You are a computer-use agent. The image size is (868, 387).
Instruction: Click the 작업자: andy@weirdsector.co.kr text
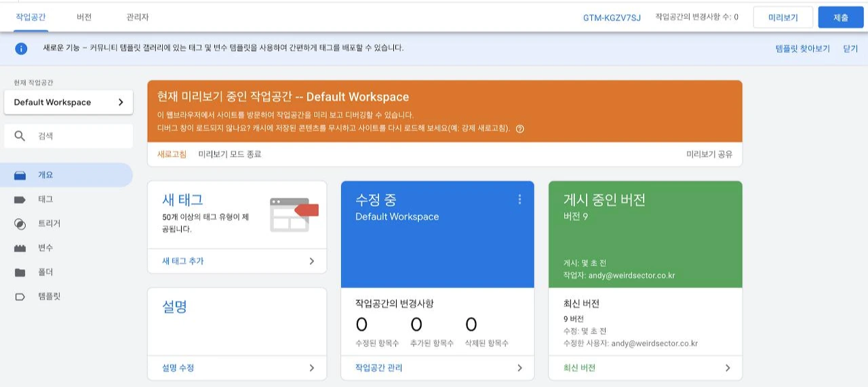point(619,276)
